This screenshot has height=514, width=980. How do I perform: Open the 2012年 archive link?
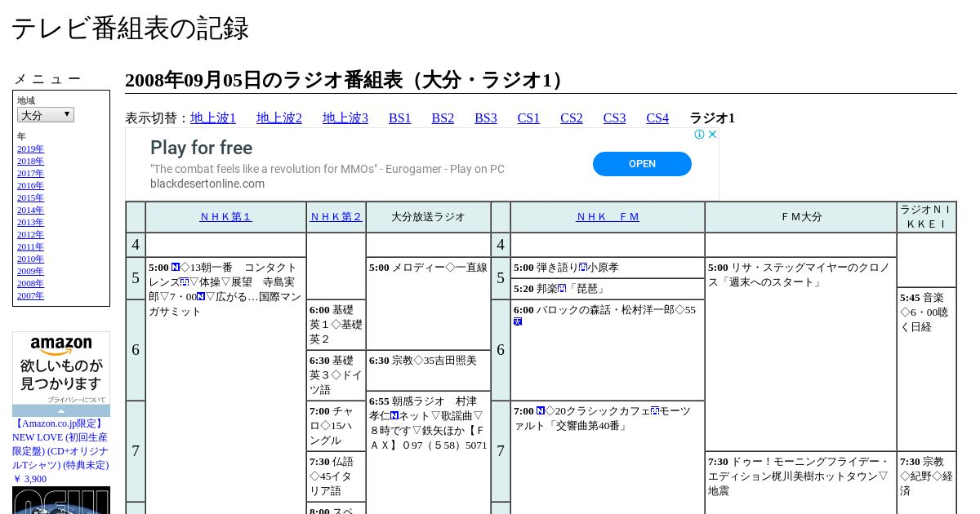pyautogui.click(x=30, y=235)
